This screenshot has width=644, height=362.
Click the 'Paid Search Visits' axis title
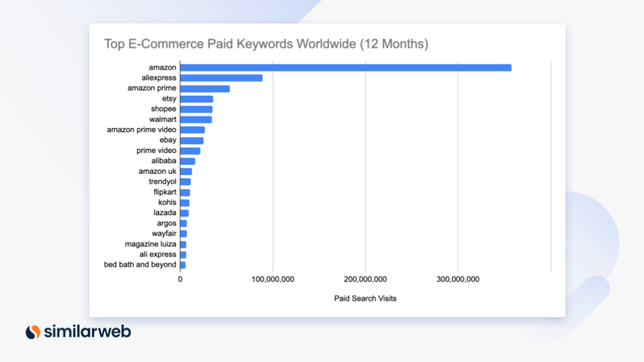[x=365, y=298]
